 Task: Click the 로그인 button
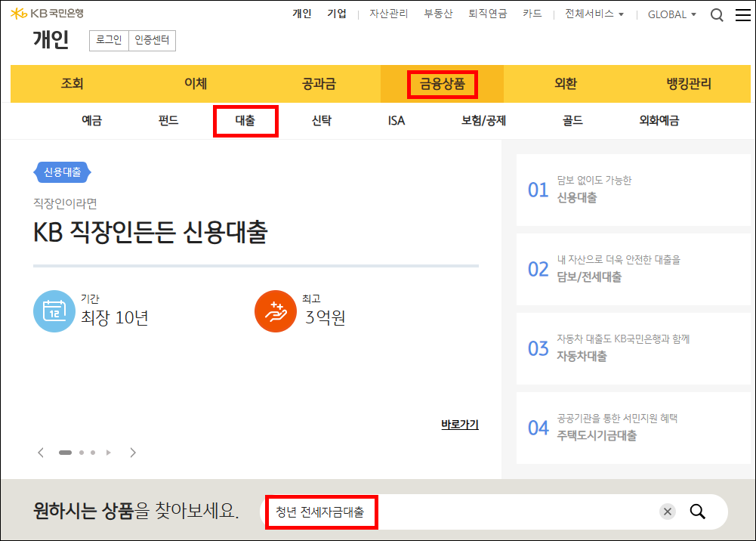(x=109, y=40)
